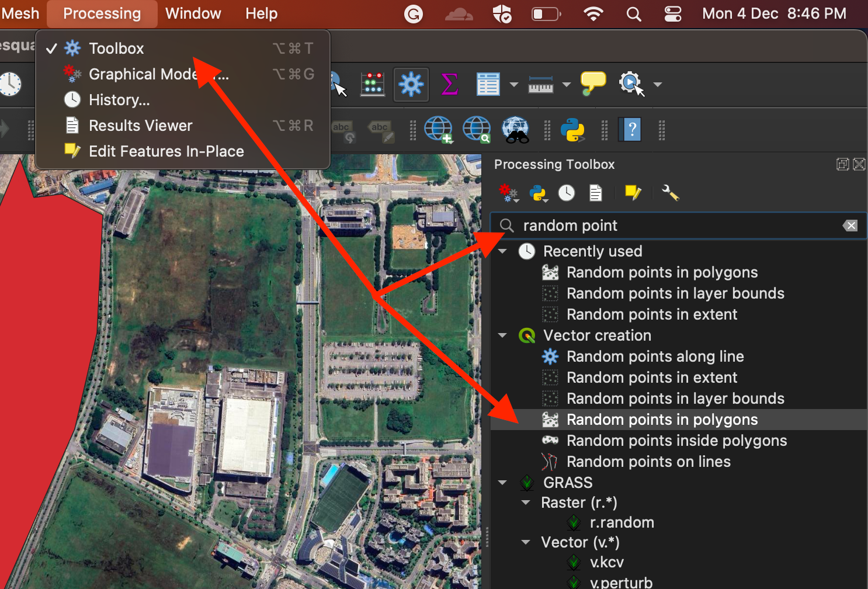Viewport: 868px width, 589px height.
Task: Open the Field Calculator icon
Action: (x=373, y=85)
